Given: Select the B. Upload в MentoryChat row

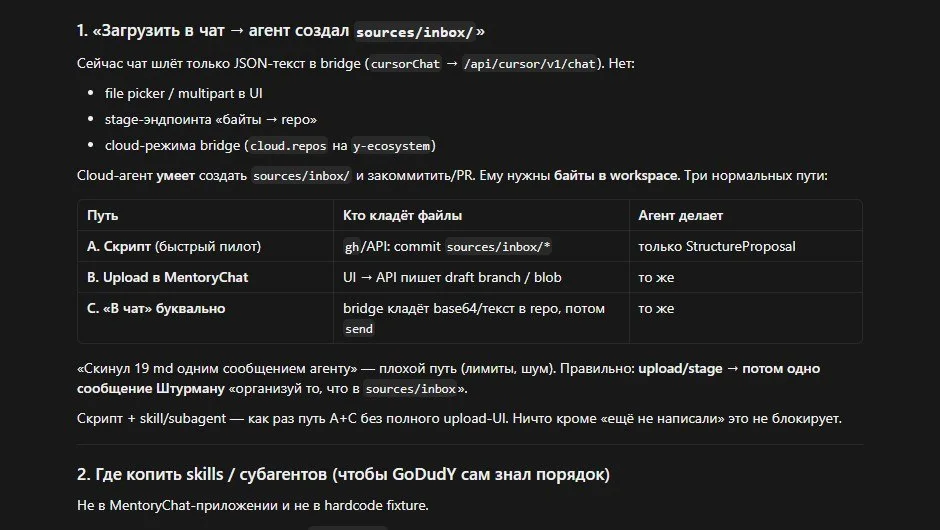Looking at the screenshot, I should tap(470, 277).
